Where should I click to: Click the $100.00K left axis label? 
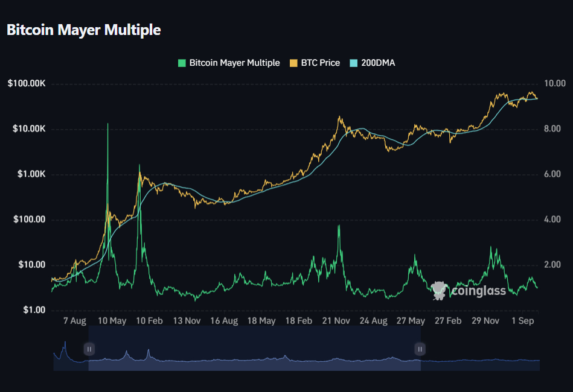26,84
